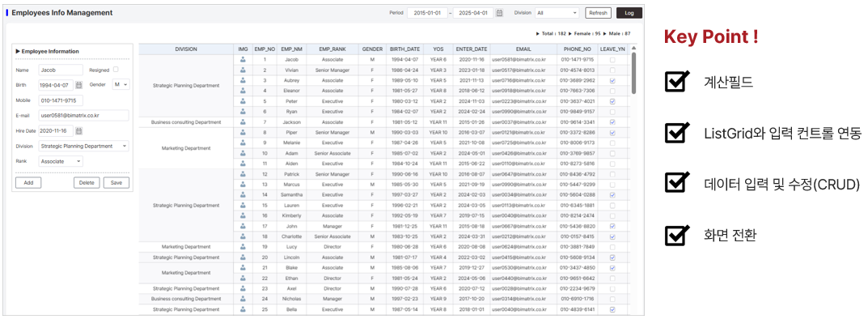Open the Division filter dropdown set to All
This screenshot has width=868, height=319.
tap(557, 13)
